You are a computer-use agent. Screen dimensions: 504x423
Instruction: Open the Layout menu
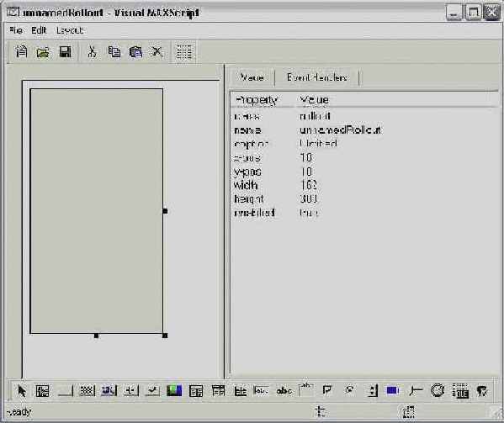(70, 30)
